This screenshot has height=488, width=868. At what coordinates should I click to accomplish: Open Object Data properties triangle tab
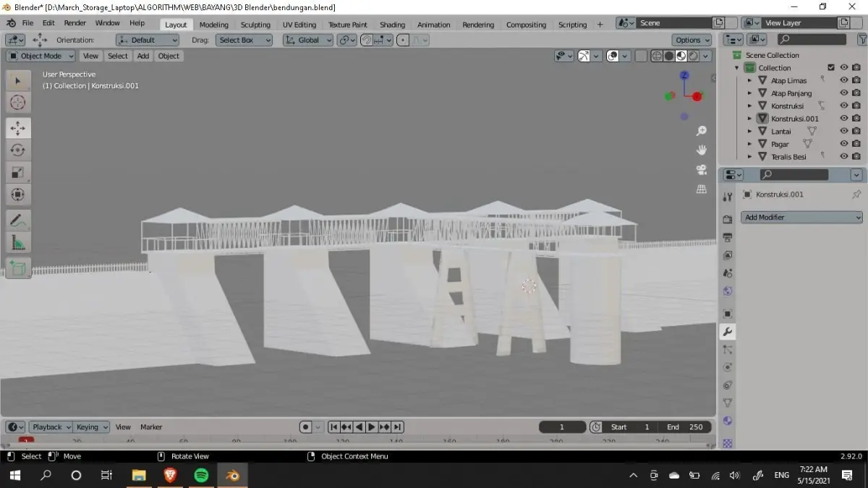(728, 403)
